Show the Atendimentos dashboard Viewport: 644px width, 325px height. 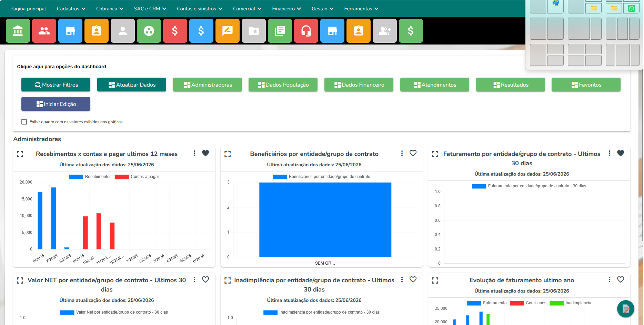(x=435, y=85)
